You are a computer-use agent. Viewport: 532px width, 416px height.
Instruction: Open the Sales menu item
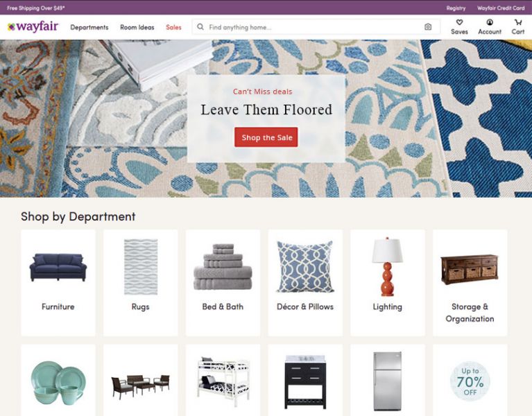pos(173,28)
